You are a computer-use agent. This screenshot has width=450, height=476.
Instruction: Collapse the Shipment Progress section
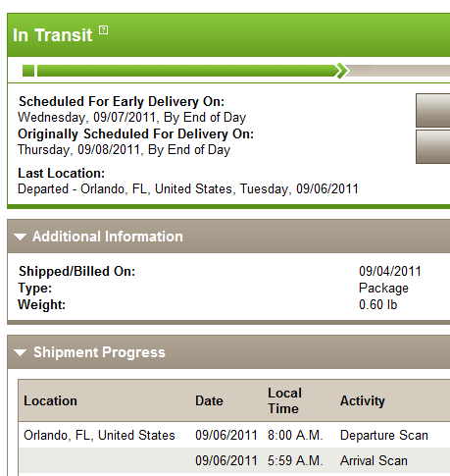click(x=20, y=352)
